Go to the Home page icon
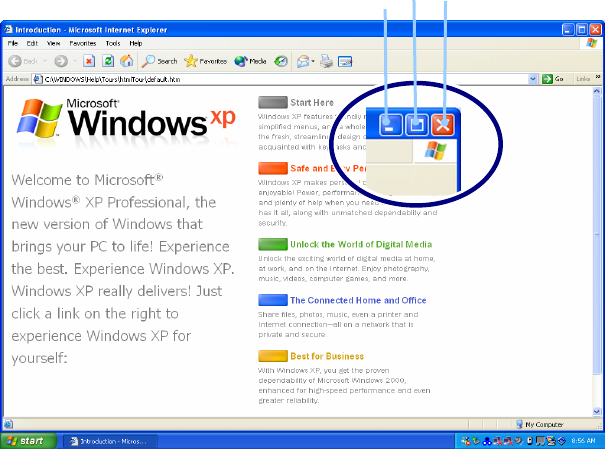The width and height of the screenshot is (605, 449). (x=127, y=61)
